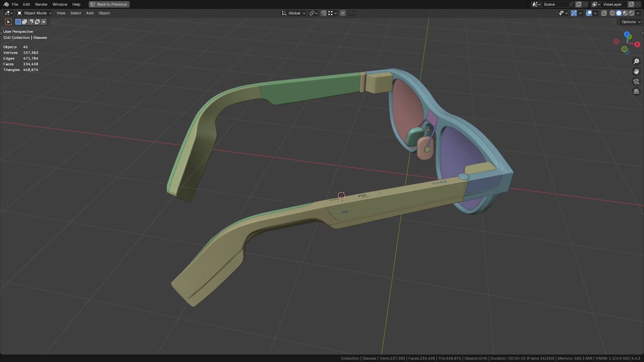This screenshot has height=362, width=644.
Task: Expand the toolbar with the left-edge arrow
Action: click(1, 33)
